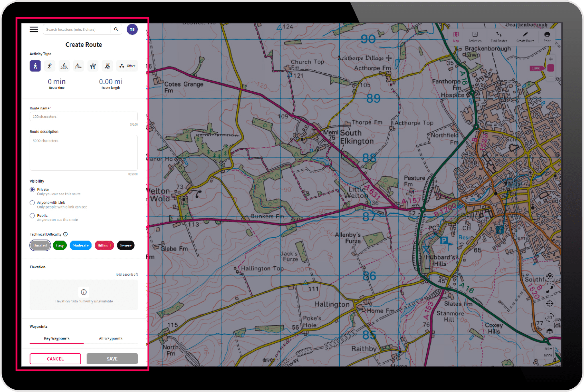Choose the Other activity type
Image resolution: width=584 pixels, height=392 pixels.
[127, 66]
